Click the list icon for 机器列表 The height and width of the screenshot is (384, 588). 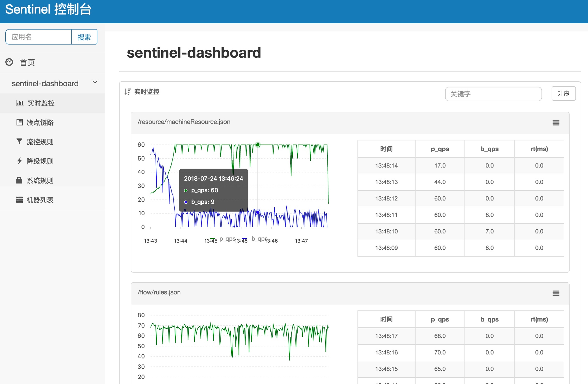click(19, 200)
